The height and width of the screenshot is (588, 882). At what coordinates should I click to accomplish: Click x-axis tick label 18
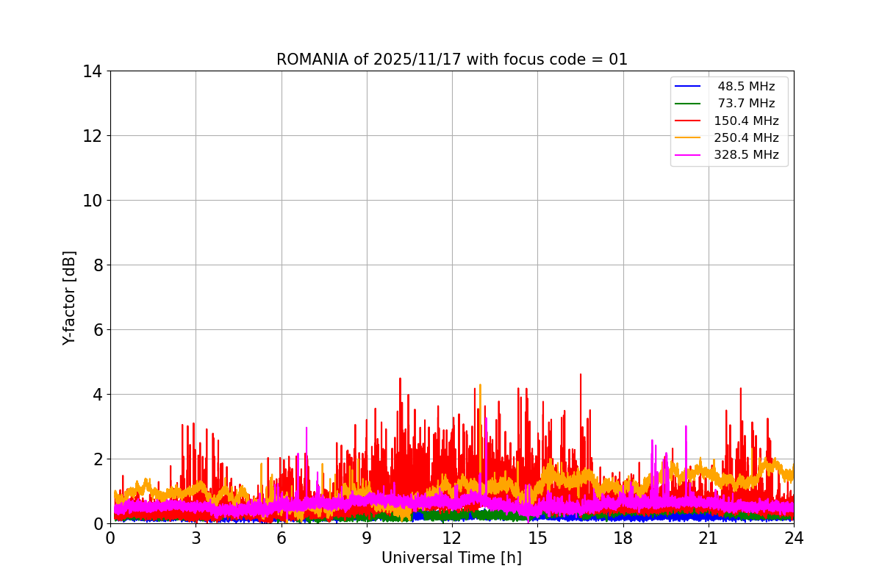coord(623,538)
